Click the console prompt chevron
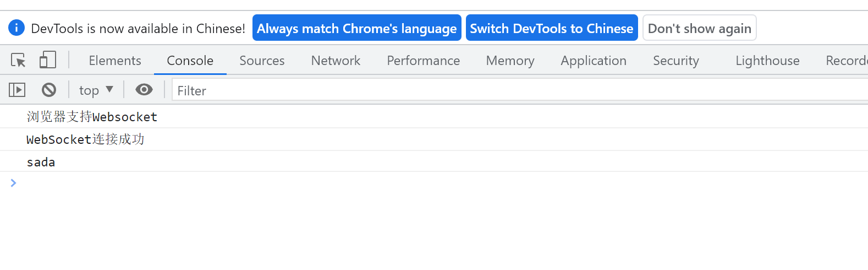This screenshot has width=868, height=270. [x=13, y=183]
